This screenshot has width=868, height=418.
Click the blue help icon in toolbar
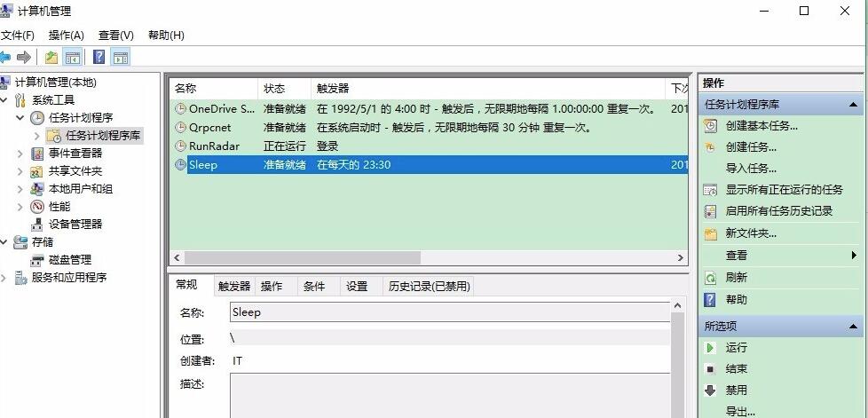point(99,58)
